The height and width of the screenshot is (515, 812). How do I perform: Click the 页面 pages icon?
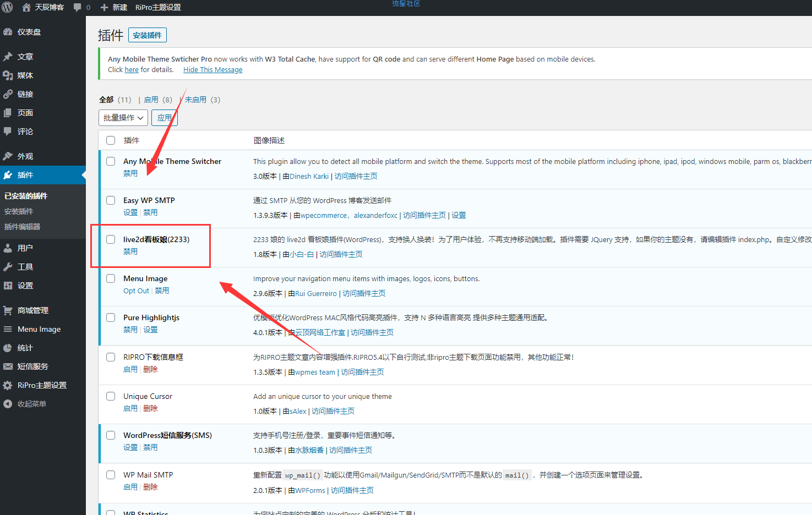pos(8,113)
